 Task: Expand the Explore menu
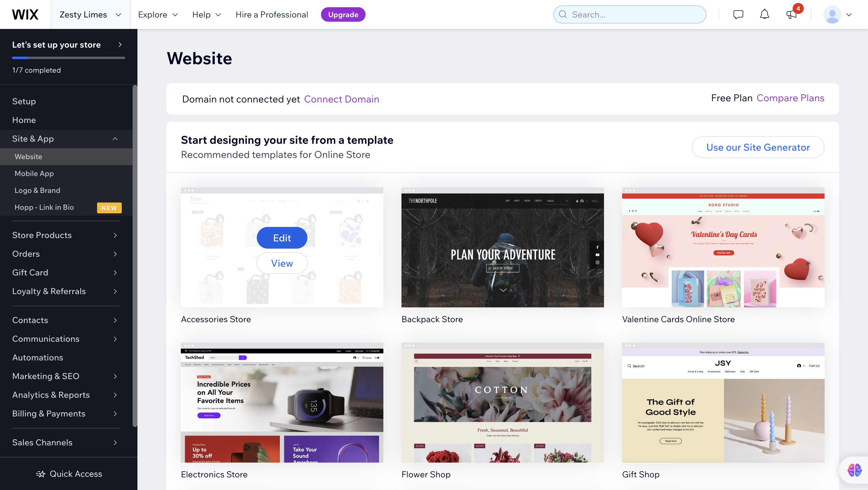pos(158,14)
